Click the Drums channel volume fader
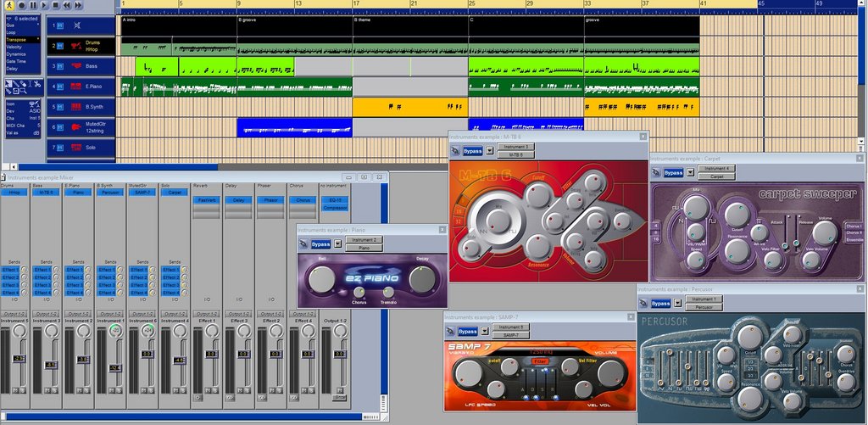The image size is (868, 425). [19, 359]
